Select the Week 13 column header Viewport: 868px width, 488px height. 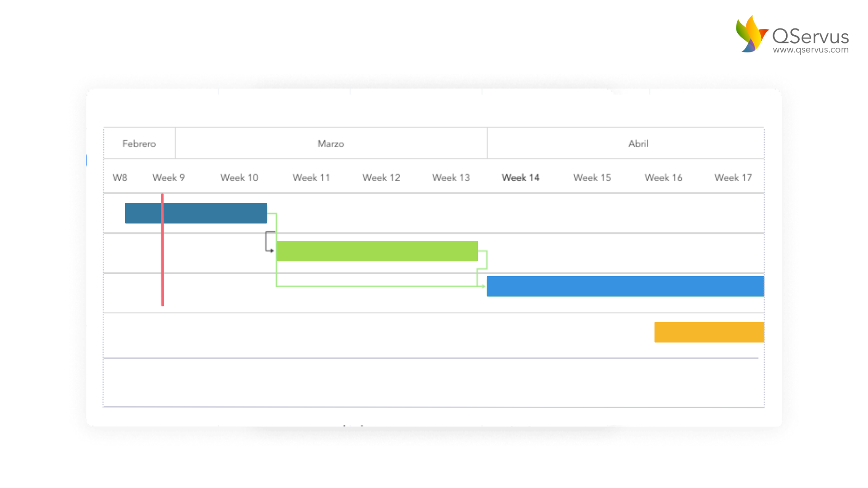[x=451, y=178]
